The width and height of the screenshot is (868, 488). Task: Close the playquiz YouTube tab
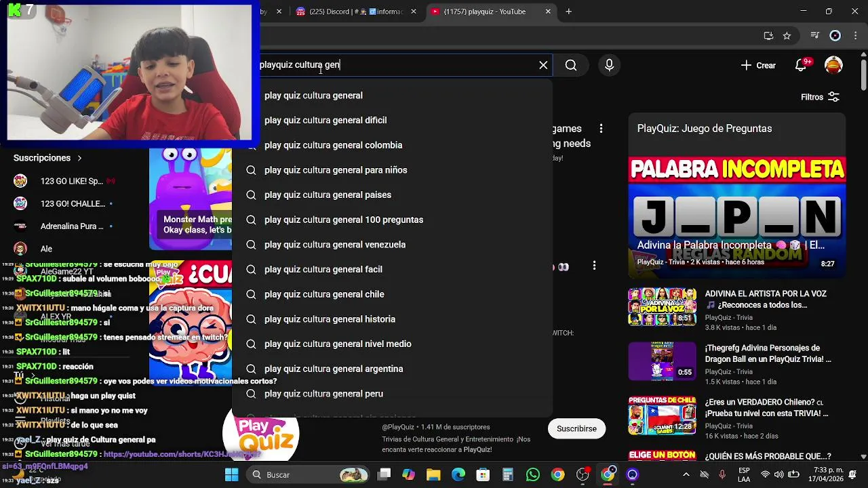[x=548, y=12]
